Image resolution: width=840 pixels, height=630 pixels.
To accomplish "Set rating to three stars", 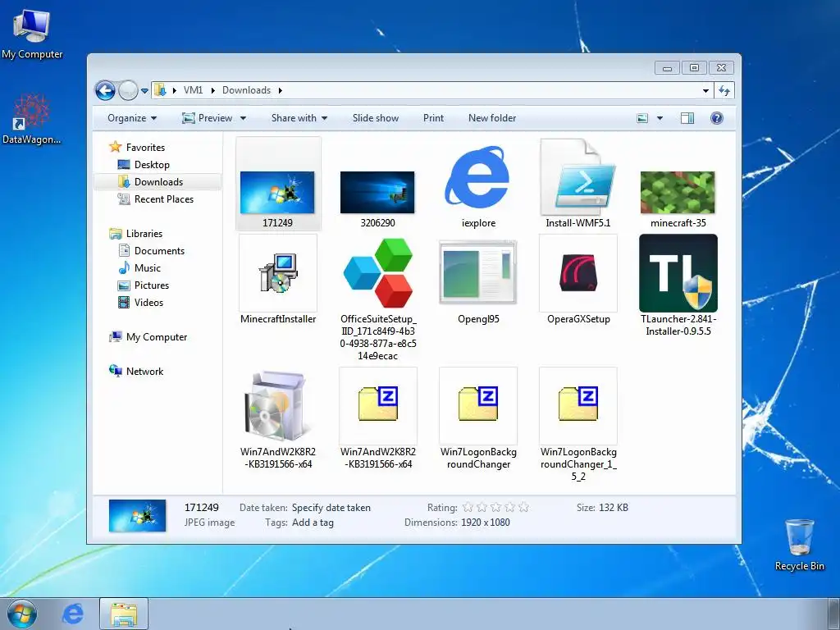I will tap(495, 507).
